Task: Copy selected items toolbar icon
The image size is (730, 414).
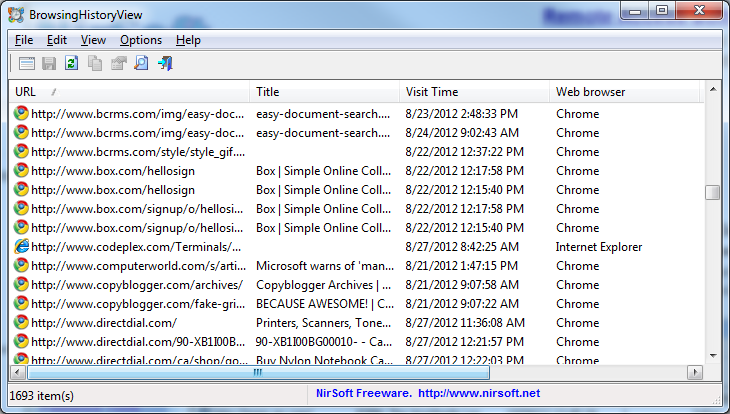Action: [95, 63]
